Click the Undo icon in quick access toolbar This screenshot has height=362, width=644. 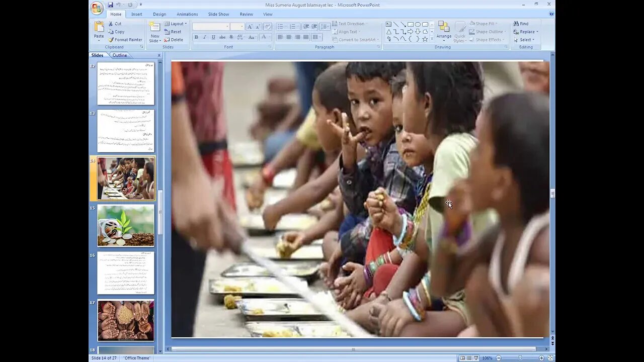pyautogui.click(x=119, y=5)
